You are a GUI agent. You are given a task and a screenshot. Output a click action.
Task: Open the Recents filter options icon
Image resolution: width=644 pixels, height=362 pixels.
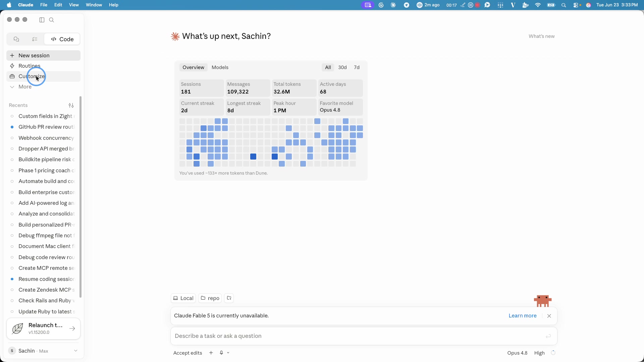point(71,105)
